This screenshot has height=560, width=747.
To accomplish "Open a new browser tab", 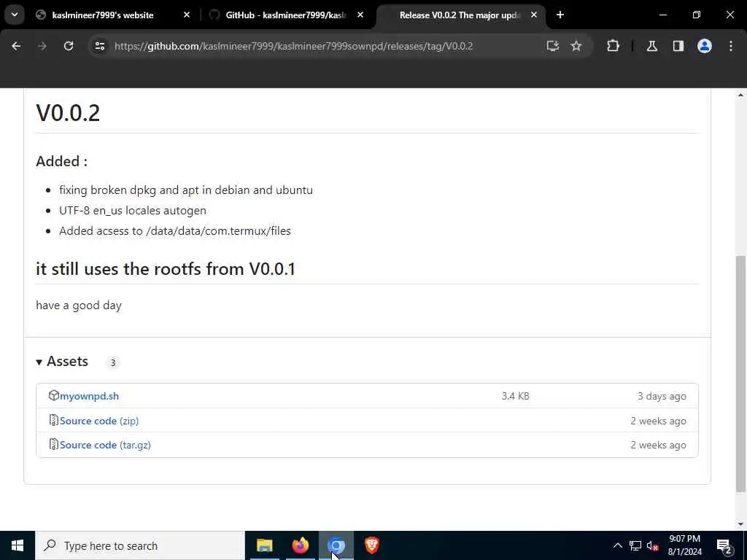I will pos(560,15).
